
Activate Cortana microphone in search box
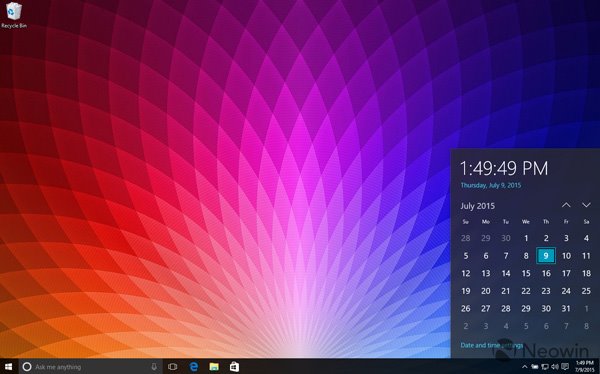tap(154, 367)
